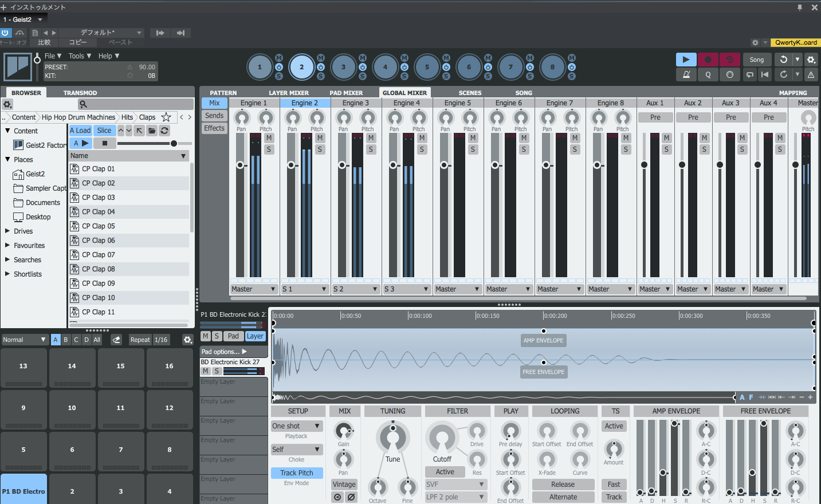This screenshot has height=504, width=821.
Task: Click the browser settings gear icon
Action: [7, 104]
